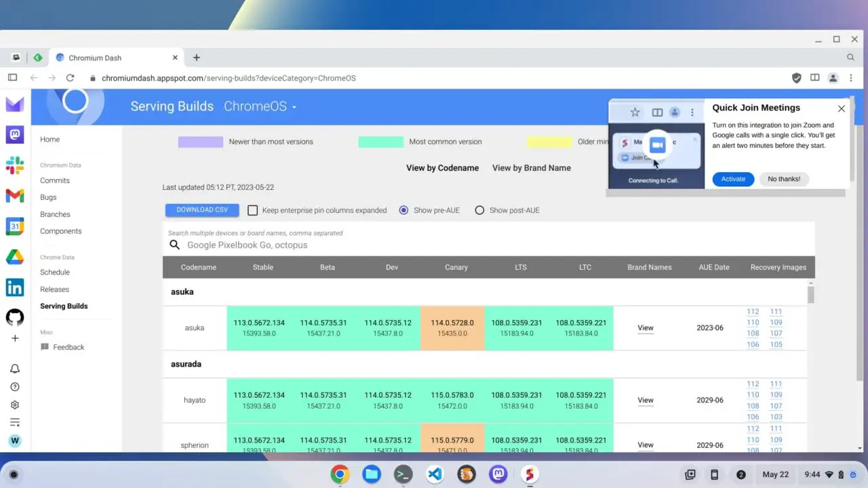Open Slack from the left sidebar
Image resolution: width=868 pixels, height=488 pixels.
(x=15, y=165)
